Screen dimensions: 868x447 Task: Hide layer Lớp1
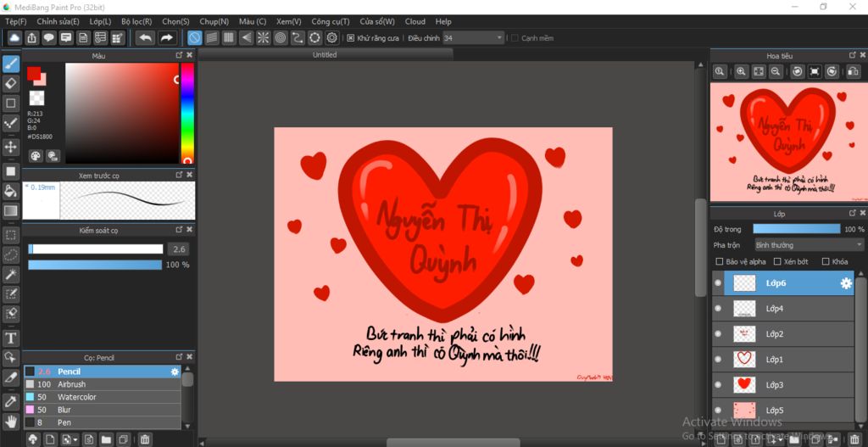tap(718, 360)
